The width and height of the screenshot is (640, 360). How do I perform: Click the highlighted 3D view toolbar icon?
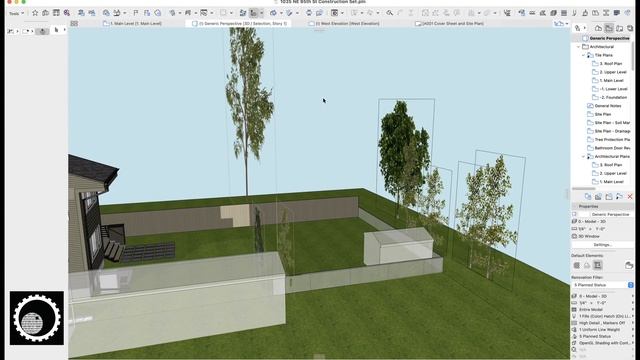pos(253,13)
